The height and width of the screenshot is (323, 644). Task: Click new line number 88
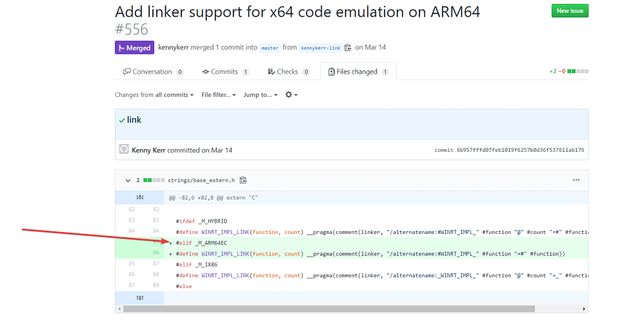(x=156, y=274)
